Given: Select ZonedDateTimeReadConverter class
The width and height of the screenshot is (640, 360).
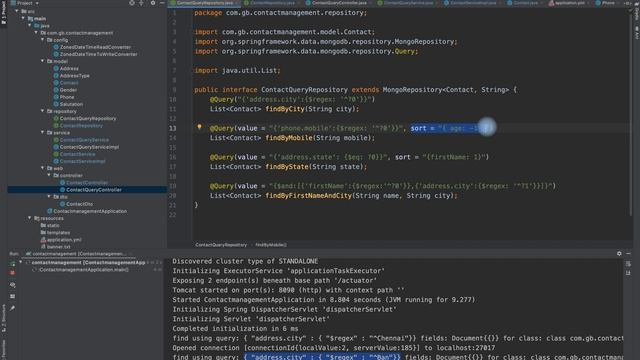Looking at the screenshot, I should coord(95,47).
